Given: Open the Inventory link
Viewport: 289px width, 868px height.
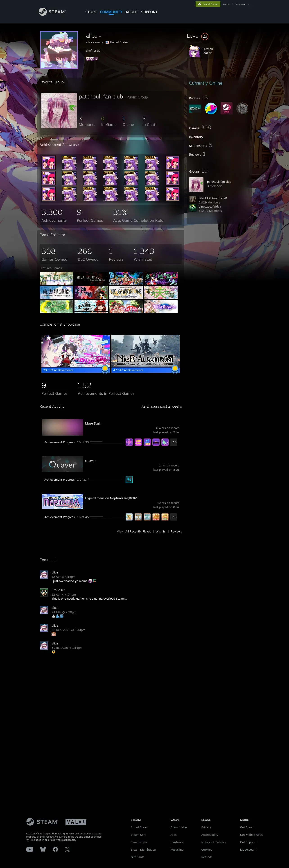Looking at the screenshot, I should pos(196,137).
